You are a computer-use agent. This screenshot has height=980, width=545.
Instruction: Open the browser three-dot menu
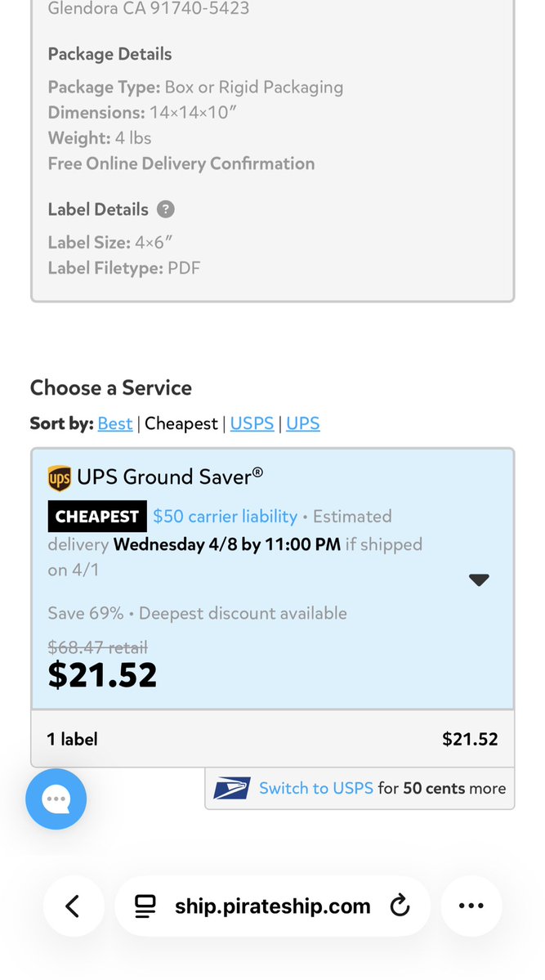pyautogui.click(x=471, y=906)
